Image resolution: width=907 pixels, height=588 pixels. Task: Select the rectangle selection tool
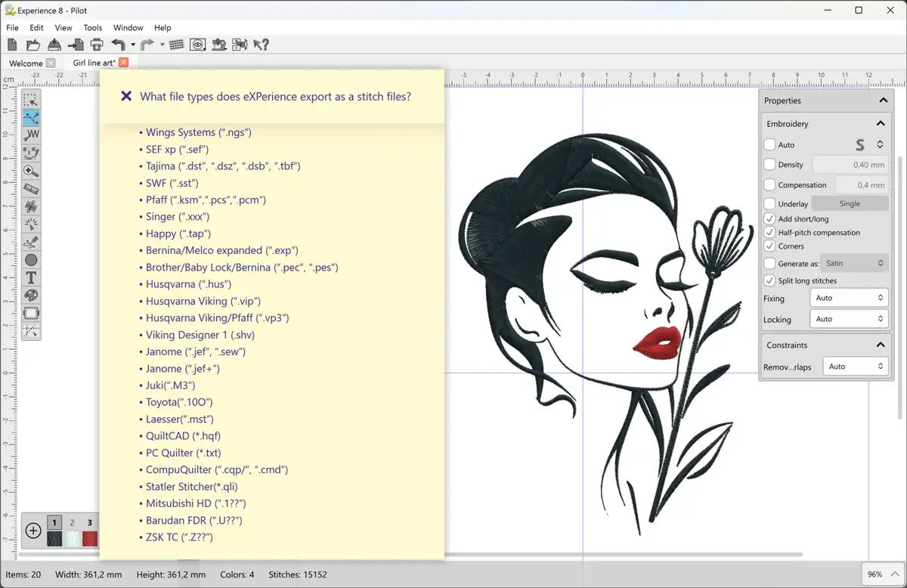(x=31, y=101)
